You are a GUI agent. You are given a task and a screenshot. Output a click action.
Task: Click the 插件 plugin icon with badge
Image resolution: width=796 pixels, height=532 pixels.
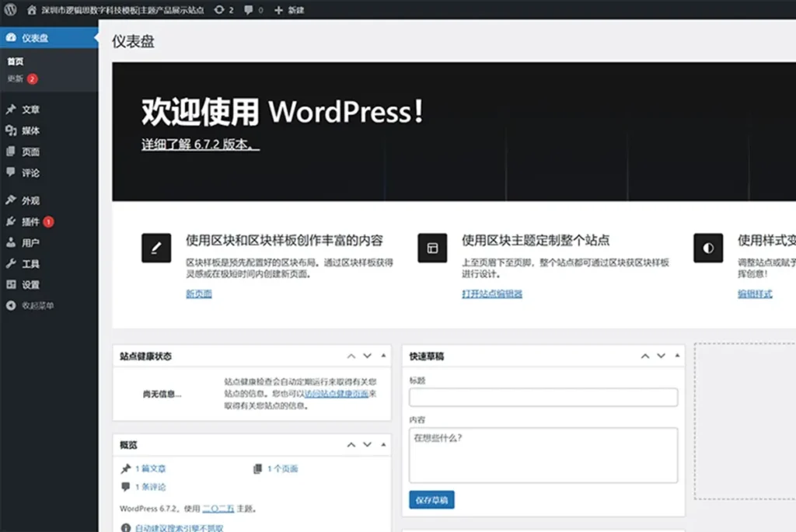pos(11,221)
